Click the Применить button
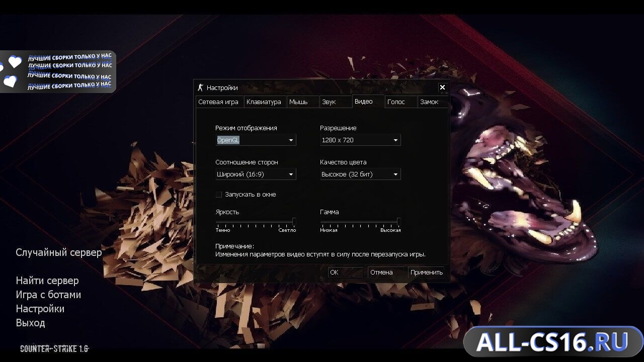This screenshot has width=644, height=362. tap(426, 273)
